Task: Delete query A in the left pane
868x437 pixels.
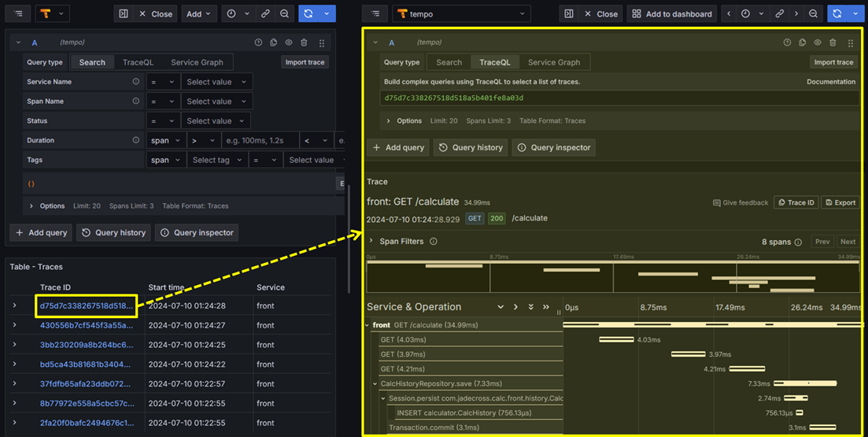Action: pos(304,43)
